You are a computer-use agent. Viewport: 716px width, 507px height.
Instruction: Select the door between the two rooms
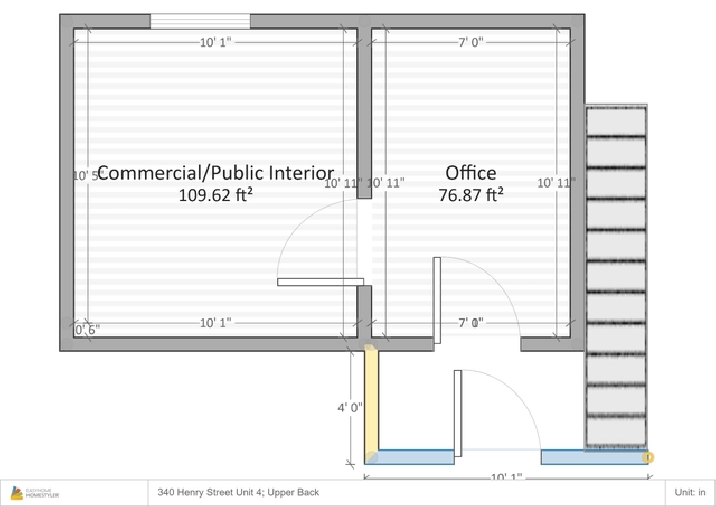[x=318, y=282]
